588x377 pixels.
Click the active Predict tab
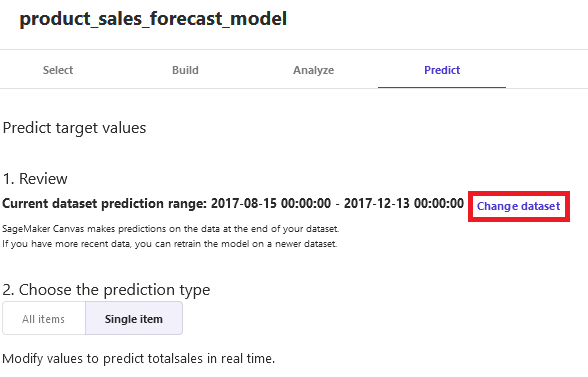pos(442,70)
